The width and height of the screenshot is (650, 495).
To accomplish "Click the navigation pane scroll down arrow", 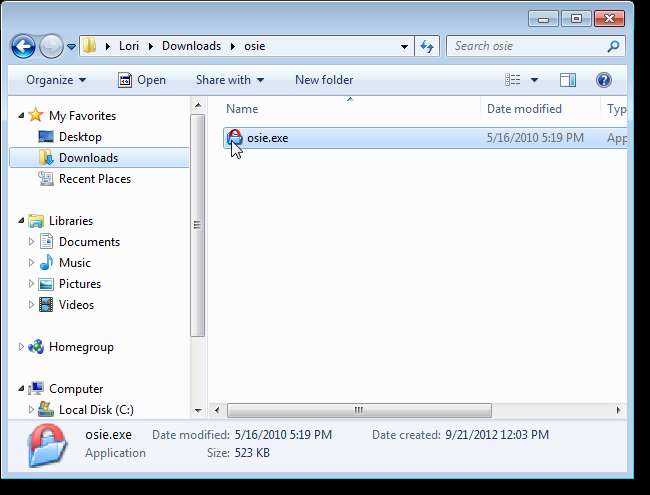I will coord(198,410).
